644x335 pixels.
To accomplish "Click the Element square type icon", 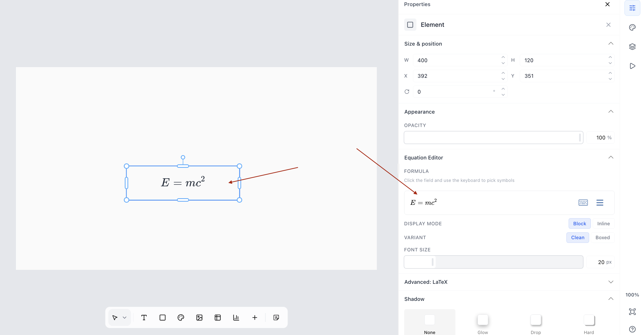I will point(410,25).
